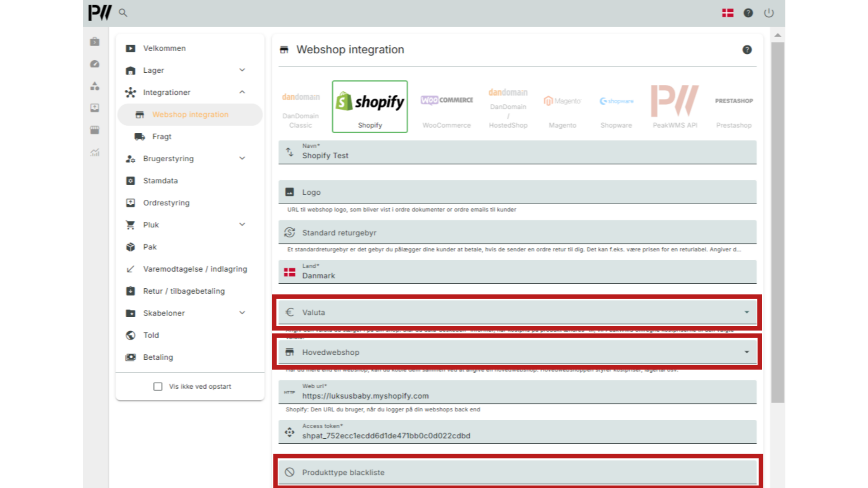This screenshot has height=488, width=868.
Task: Click the token icon beside Access token
Action: click(x=290, y=432)
